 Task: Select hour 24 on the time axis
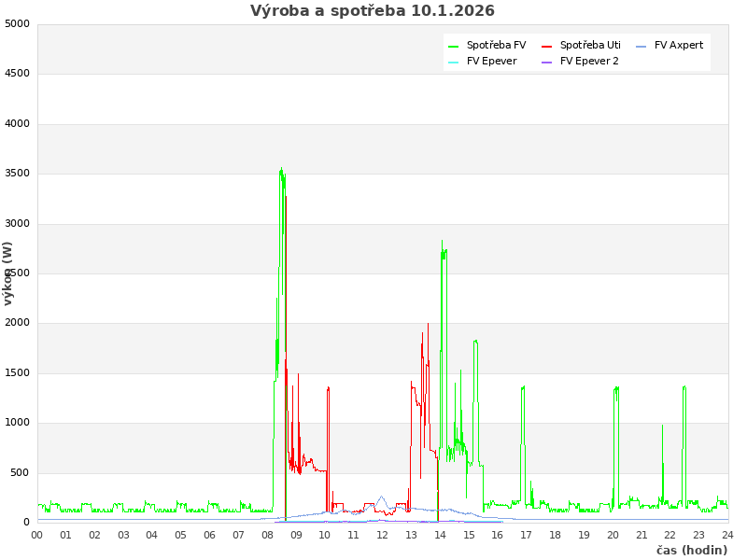pyautogui.click(x=727, y=535)
